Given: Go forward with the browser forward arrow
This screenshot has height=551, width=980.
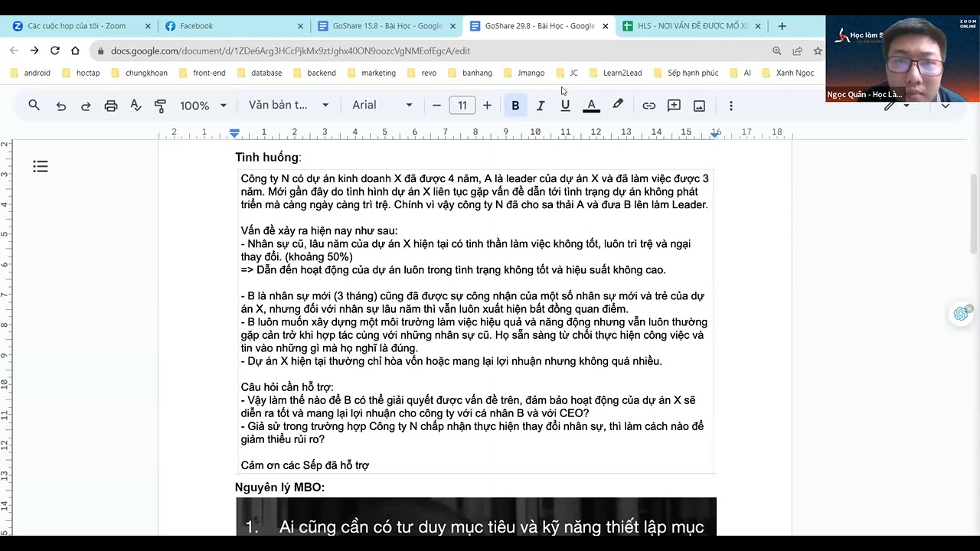Looking at the screenshot, I should pos(34,51).
